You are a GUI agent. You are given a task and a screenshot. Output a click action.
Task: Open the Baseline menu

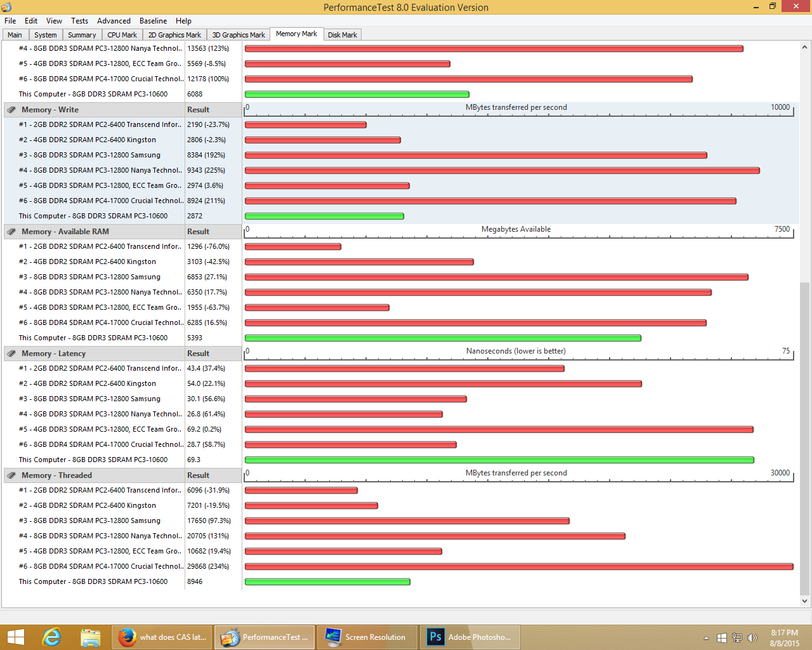point(154,21)
